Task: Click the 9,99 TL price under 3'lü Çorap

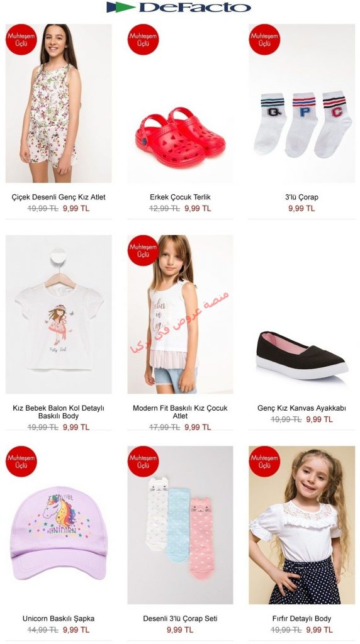Action: pyautogui.click(x=301, y=209)
